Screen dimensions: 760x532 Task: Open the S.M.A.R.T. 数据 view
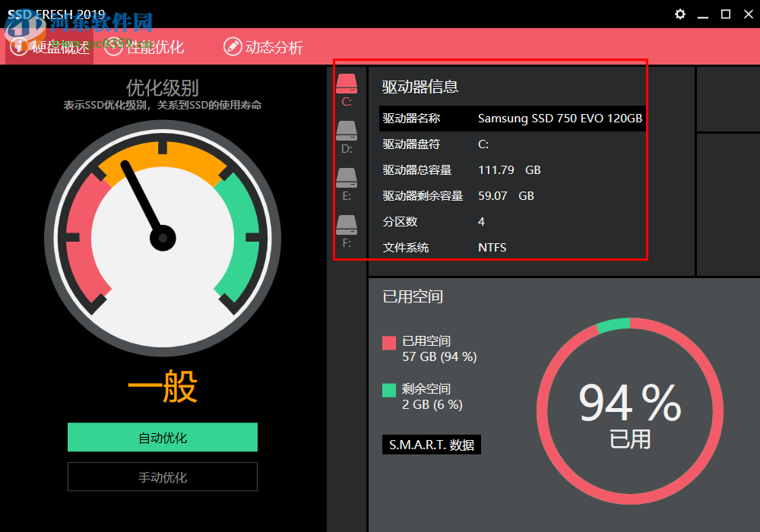(x=431, y=445)
